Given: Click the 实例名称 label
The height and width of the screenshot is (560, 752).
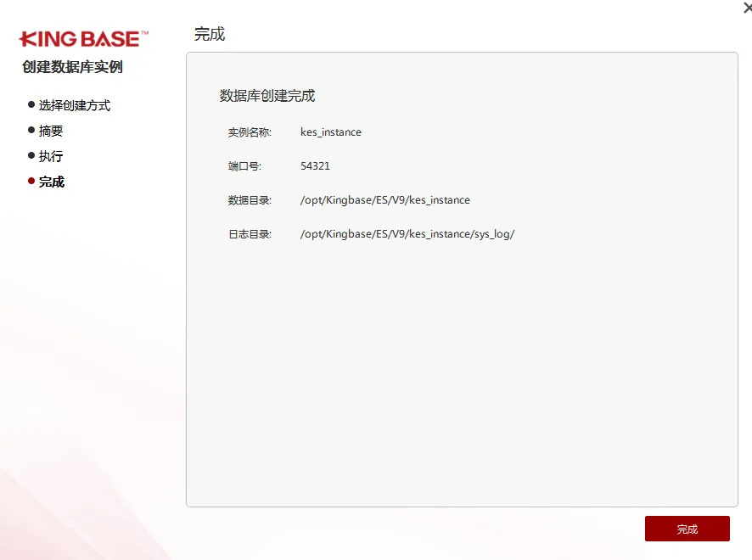Looking at the screenshot, I should click(250, 132).
